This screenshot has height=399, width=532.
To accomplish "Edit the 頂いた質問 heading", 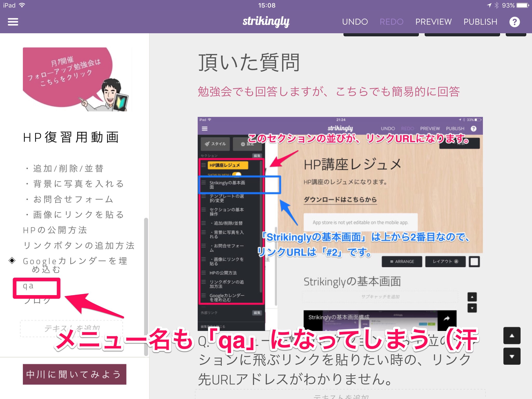I will [249, 63].
